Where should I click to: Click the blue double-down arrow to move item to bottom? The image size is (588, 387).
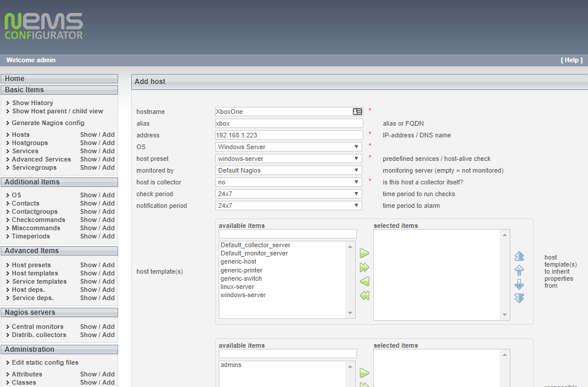click(519, 298)
